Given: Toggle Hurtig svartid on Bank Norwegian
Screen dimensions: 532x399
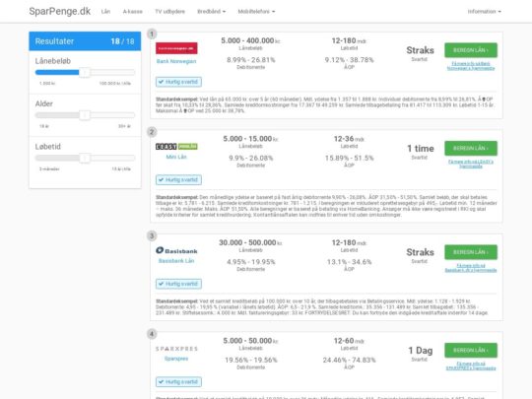Looking at the screenshot, I should [x=178, y=82].
